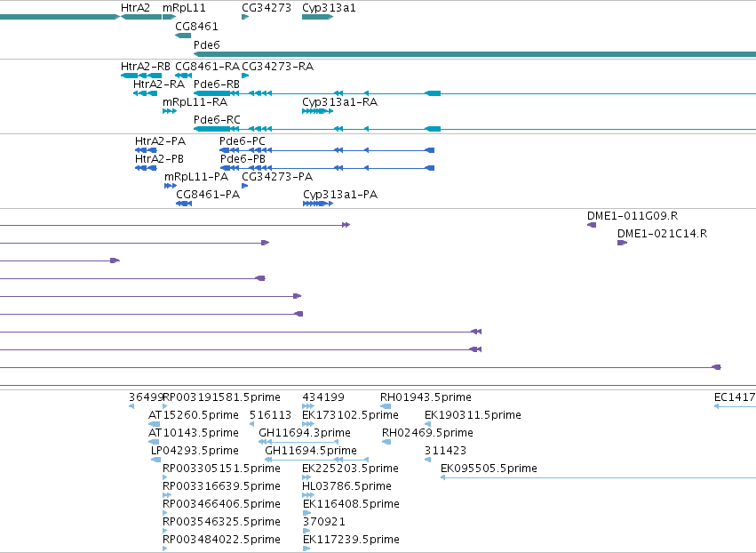Image resolution: width=756 pixels, height=553 pixels.
Task: Click the Cyp313a1-RA transcript label
Action: point(340,102)
